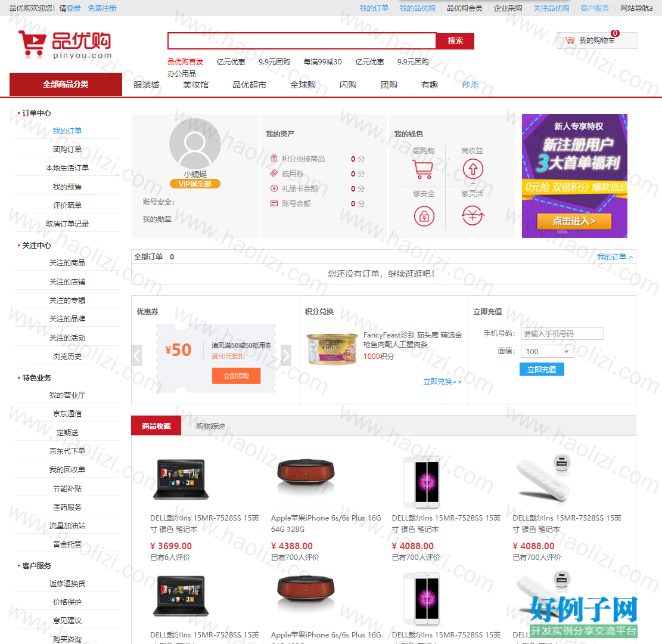Click the user avatar picture
This screenshot has height=644, width=662.
195,144
